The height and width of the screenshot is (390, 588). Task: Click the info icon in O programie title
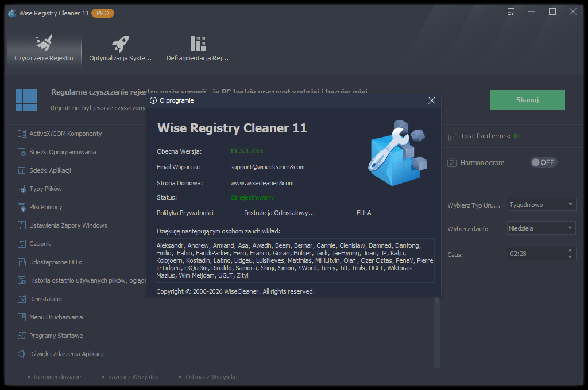pos(153,100)
